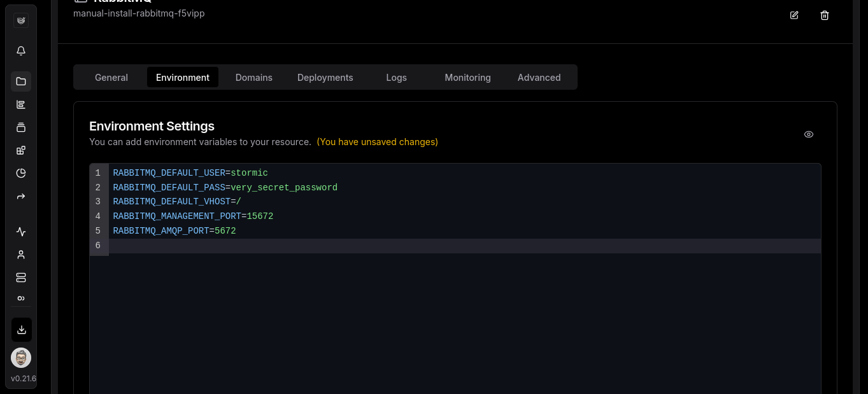
Task: Click line number 3 in editor gutter
Action: [x=98, y=202]
